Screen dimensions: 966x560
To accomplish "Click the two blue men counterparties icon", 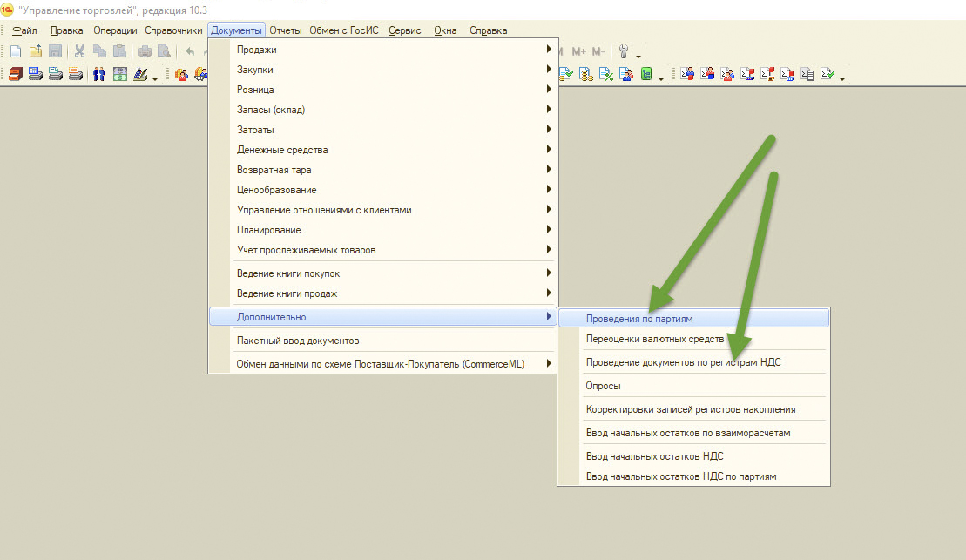I will 98,75.
